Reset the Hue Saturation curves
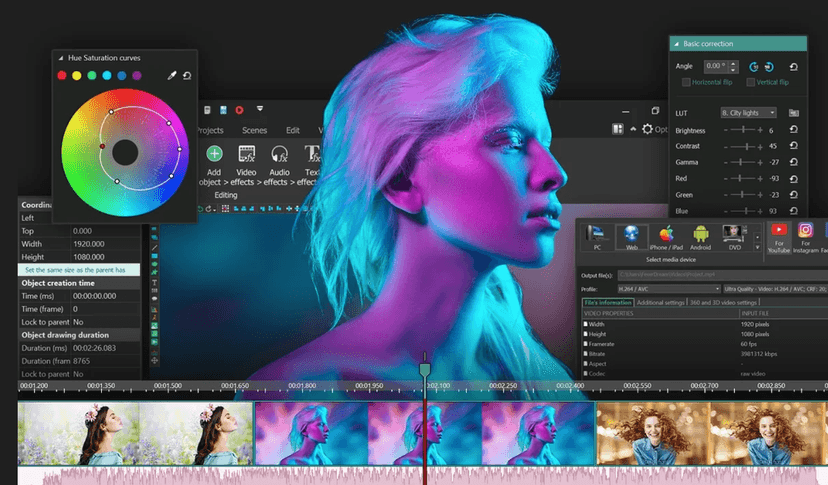The height and width of the screenshot is (485, 828). click(187, 76)
